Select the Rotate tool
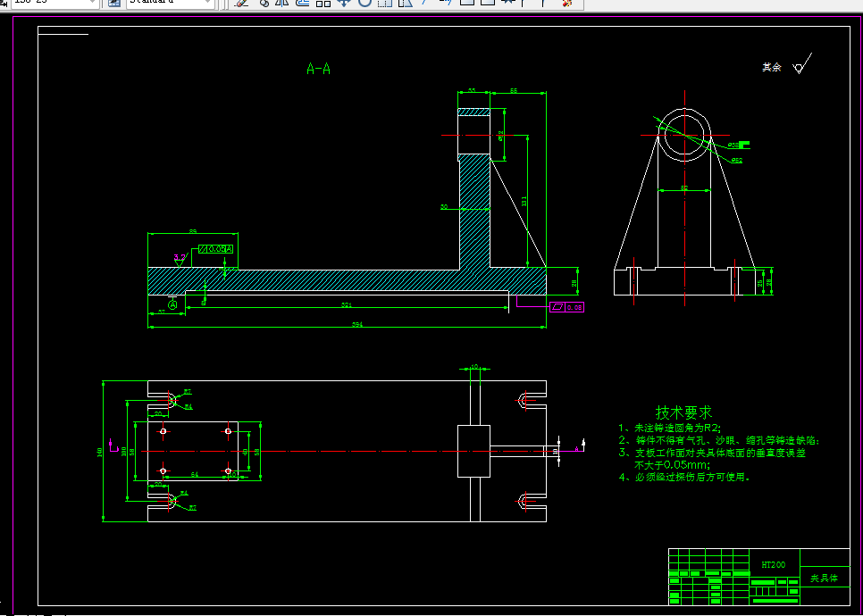The width and height of the screenshot is (863, 616). (x=364, y=3)
